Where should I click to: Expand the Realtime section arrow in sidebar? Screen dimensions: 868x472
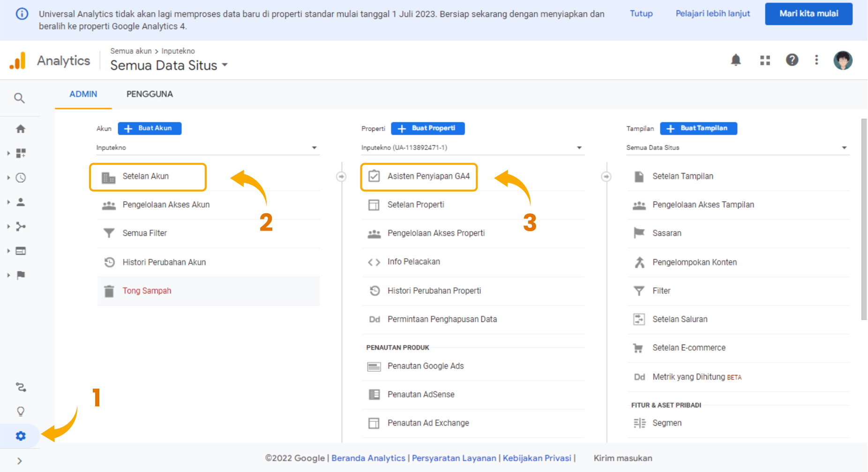[8, 178]
